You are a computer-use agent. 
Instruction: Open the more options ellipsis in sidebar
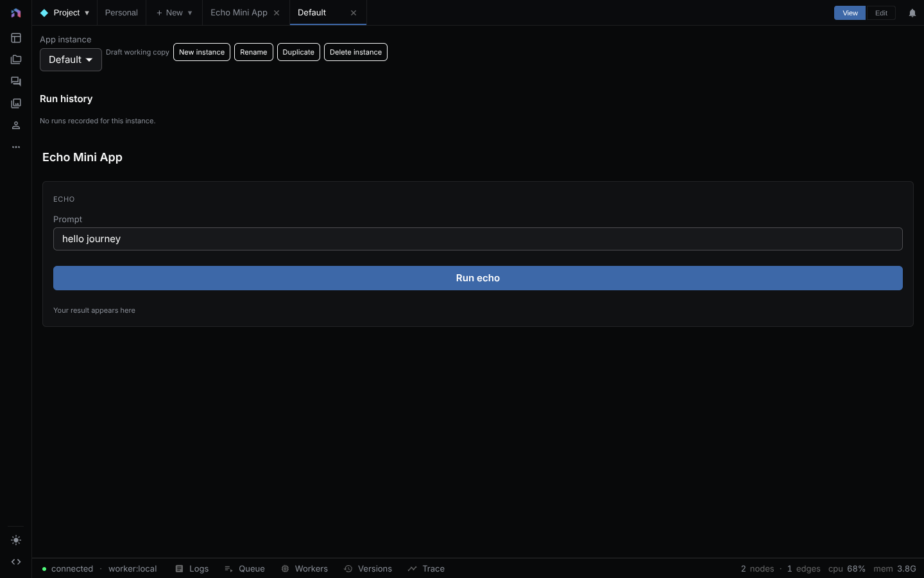tap(16, 147)
